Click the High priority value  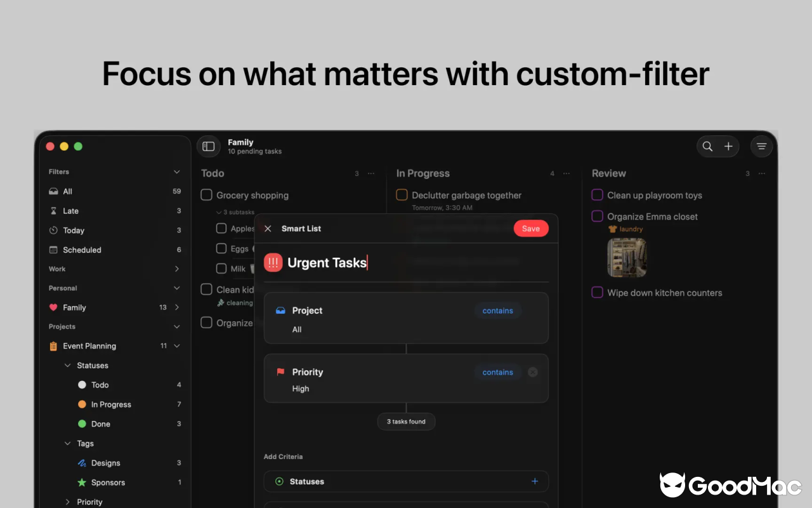[x=301, y=389]
